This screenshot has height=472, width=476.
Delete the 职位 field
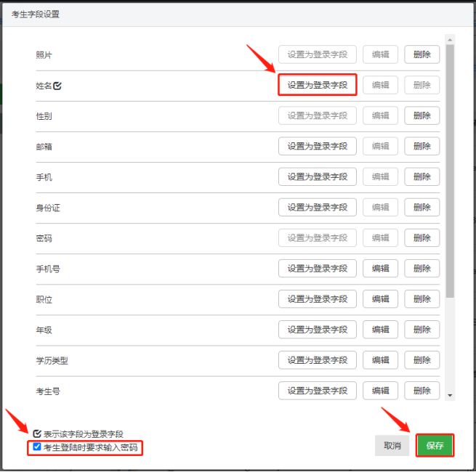[x=422, y=299]
